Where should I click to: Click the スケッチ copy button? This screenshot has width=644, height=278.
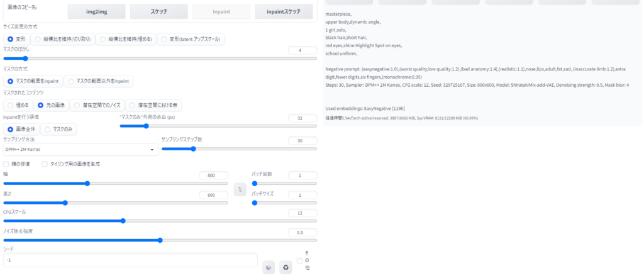click(x=159, y=11)
